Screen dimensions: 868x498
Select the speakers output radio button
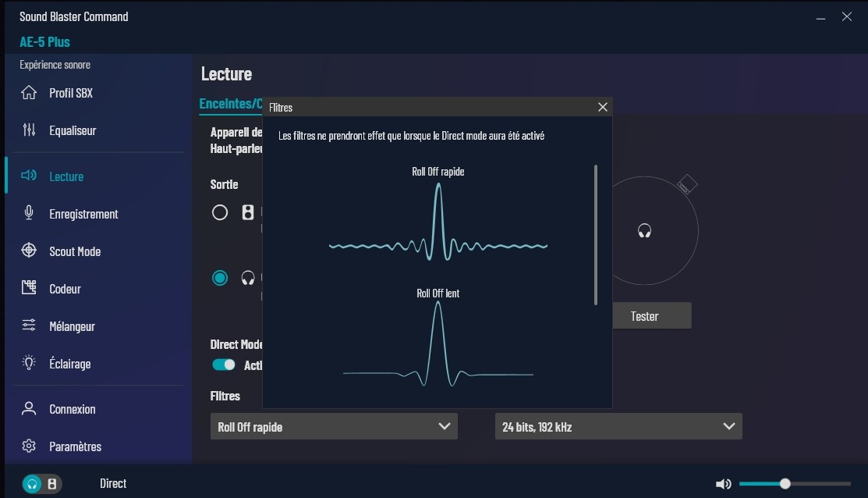tap(220, 212)
